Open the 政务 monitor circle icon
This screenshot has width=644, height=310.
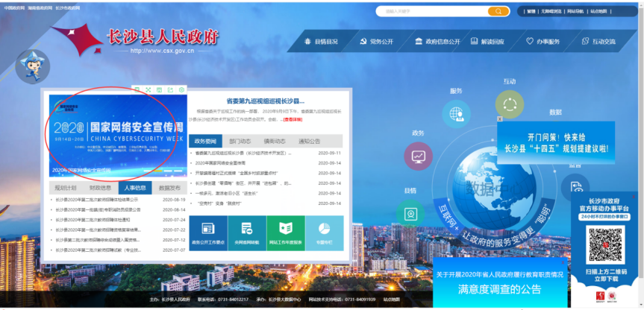[x=418, y=156]
